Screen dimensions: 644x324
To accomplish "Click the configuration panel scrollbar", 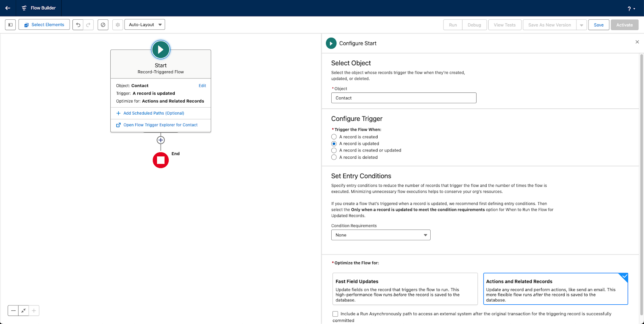I will point(642,185).
